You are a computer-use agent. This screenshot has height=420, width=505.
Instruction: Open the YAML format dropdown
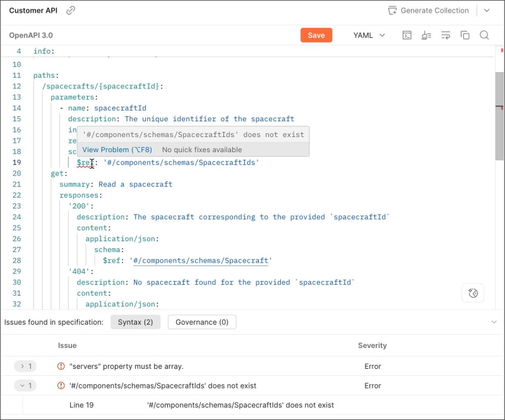coord(369,35)
